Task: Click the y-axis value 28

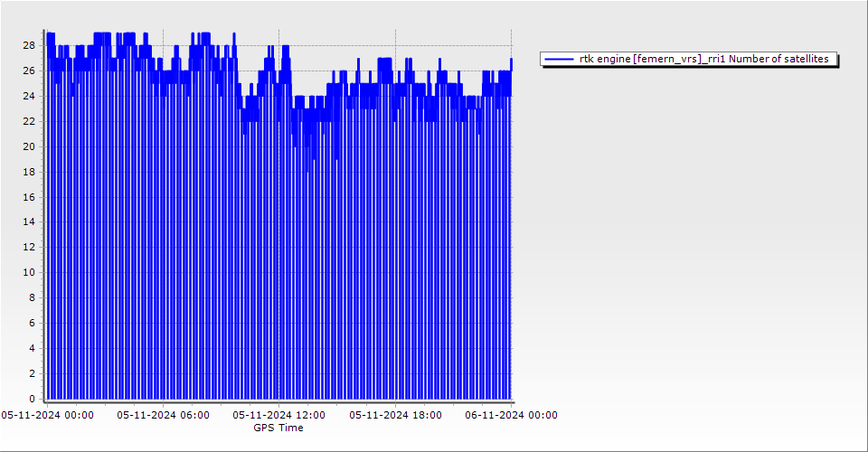Action: pyautogui.click(x=29, y=45)
